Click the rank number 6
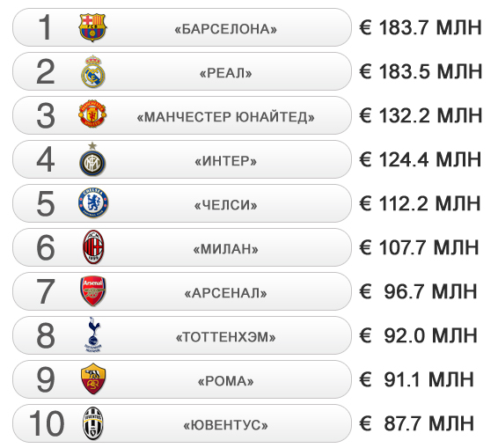 click(x=46, y=247)
